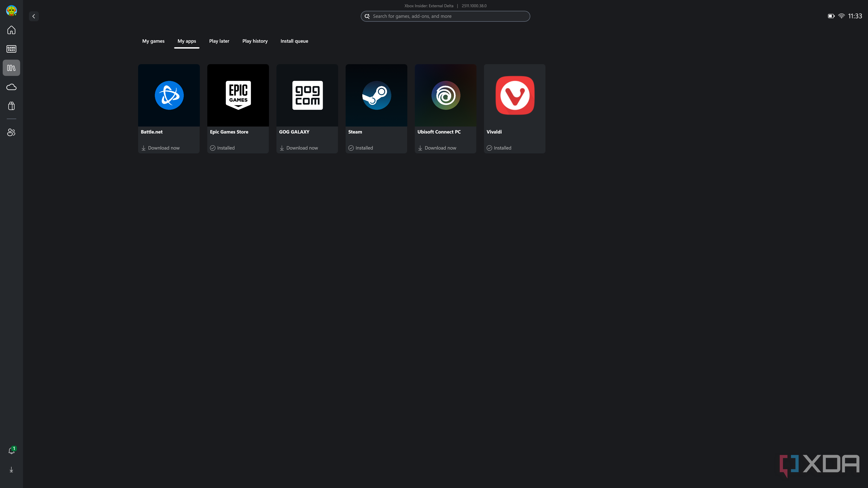Click the search magnifier icon
The width and height of the screenshot is (868, 488).
pyautogui.click(x=367, y=16)
